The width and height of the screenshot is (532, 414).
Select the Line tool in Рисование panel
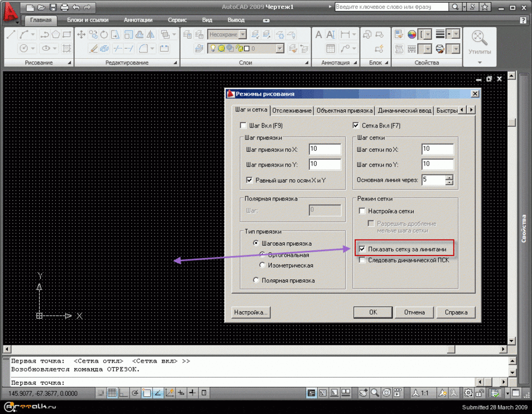point(12,34)
